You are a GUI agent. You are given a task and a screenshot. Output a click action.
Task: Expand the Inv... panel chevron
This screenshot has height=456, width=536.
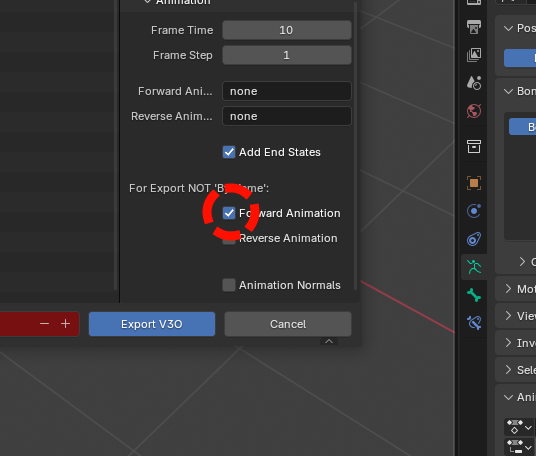508,343
